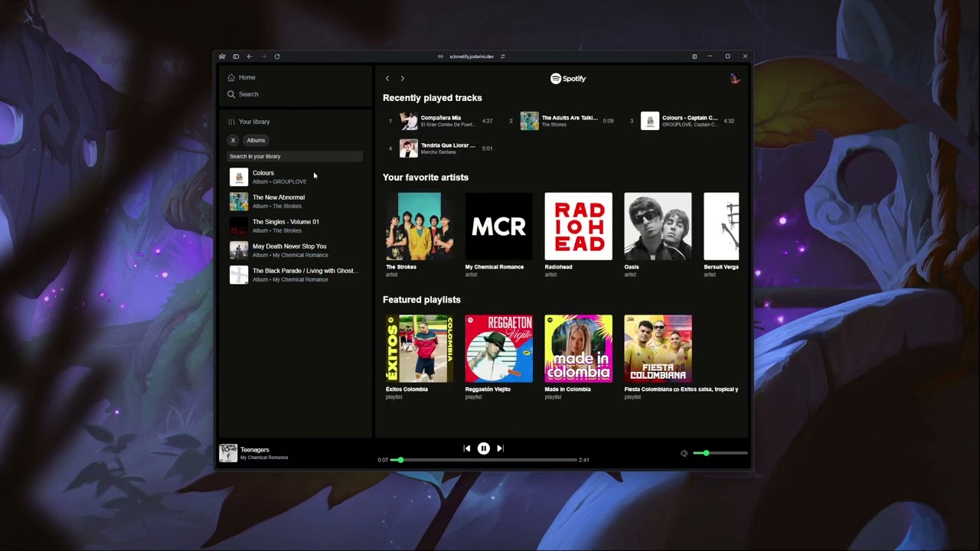Screen dimensions: 980x551
Task: Click the Oasis artist name label
Action: [x=632, y=267]
